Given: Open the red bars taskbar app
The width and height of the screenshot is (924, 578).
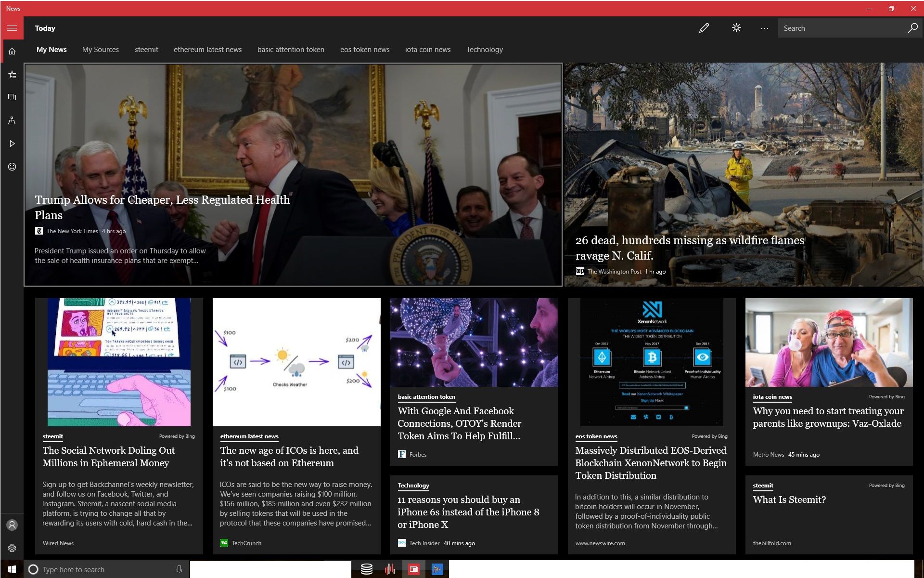Looking at the screenshot, I should pos(390,569).
